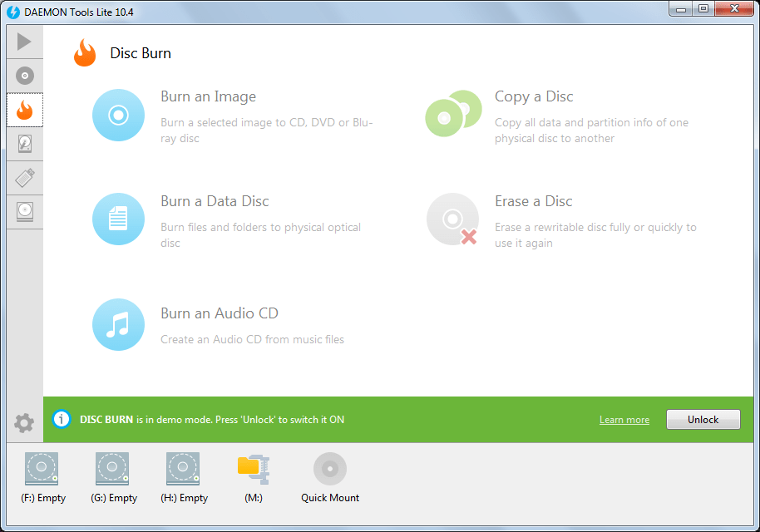760x532 pixels.
Task: Open the settings gear icon
Action: click(x=24, y=421)
